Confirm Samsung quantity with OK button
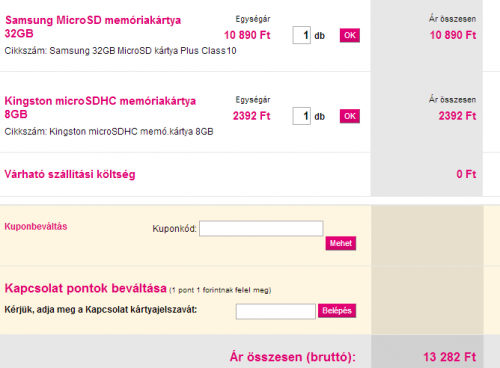This screenshot has width=500, height=368. pos(350,35)
